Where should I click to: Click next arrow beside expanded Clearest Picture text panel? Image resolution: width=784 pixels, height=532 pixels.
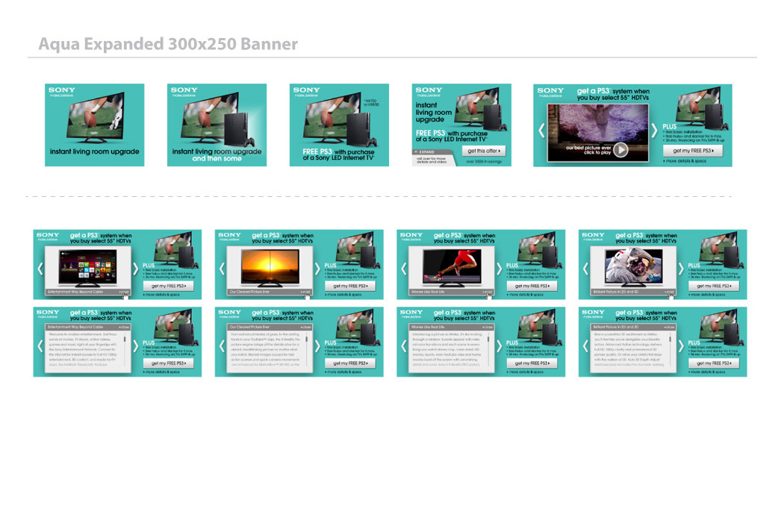click(317, 345)
